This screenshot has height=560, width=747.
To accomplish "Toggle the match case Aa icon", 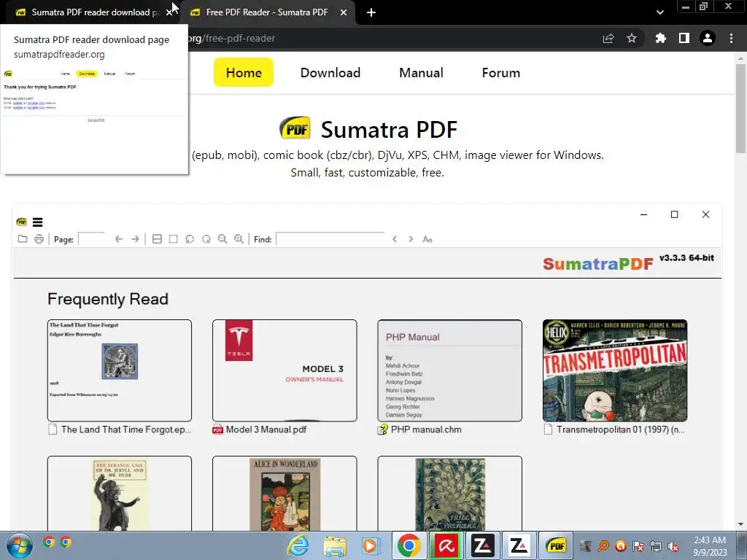I will pos(427,239).
